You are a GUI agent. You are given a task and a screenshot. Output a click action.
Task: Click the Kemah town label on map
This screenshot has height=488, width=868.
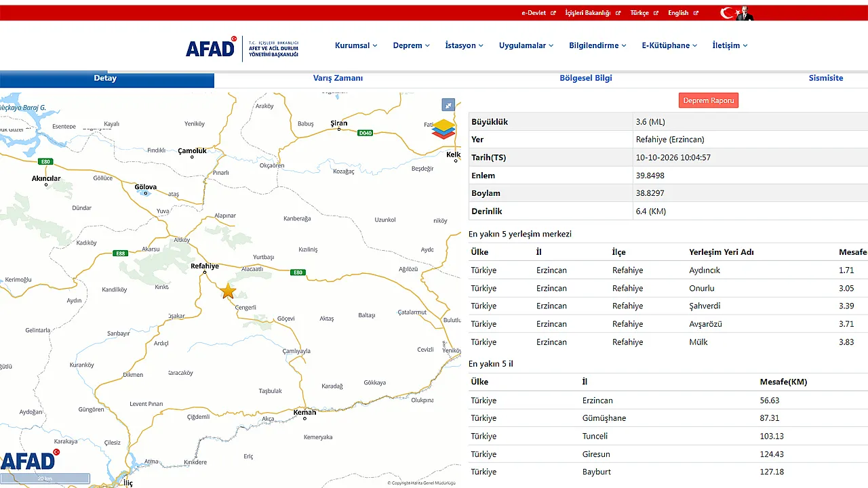click(304, 413)
